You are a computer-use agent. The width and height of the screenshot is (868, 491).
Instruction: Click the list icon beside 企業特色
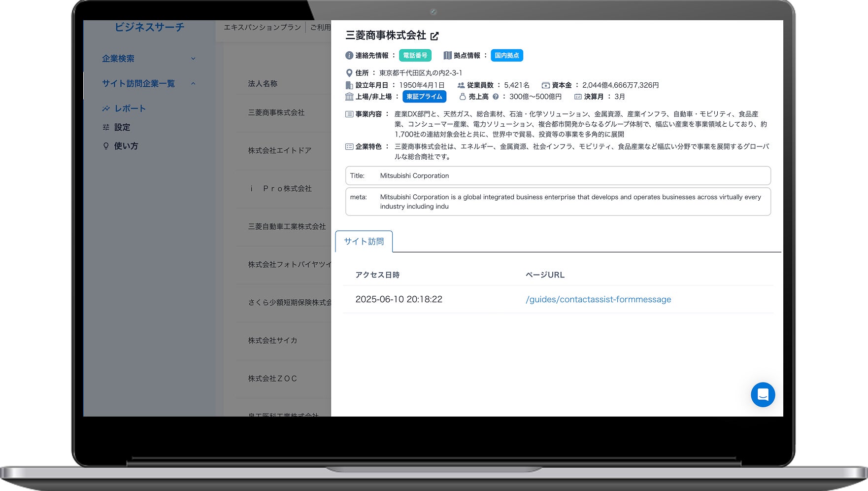349,147
